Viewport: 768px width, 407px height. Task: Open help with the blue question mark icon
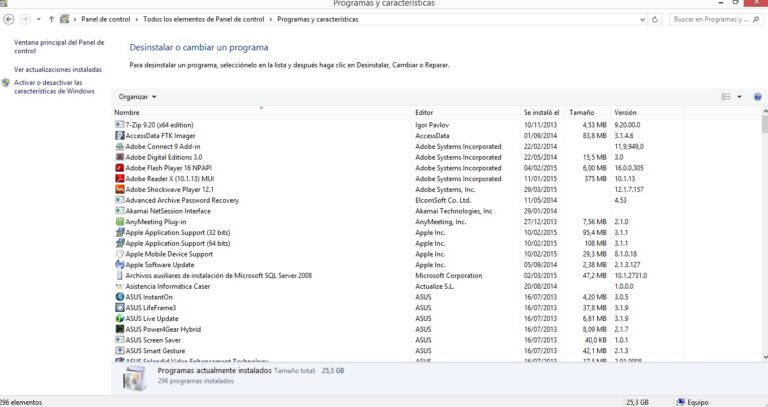[758, 97]
